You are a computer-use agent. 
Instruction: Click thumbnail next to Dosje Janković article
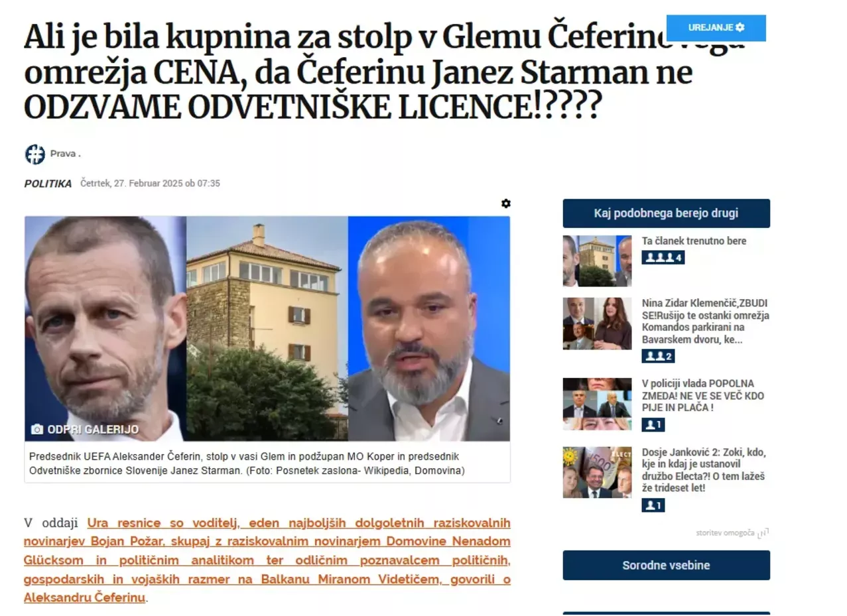click(x=597, y=472)
